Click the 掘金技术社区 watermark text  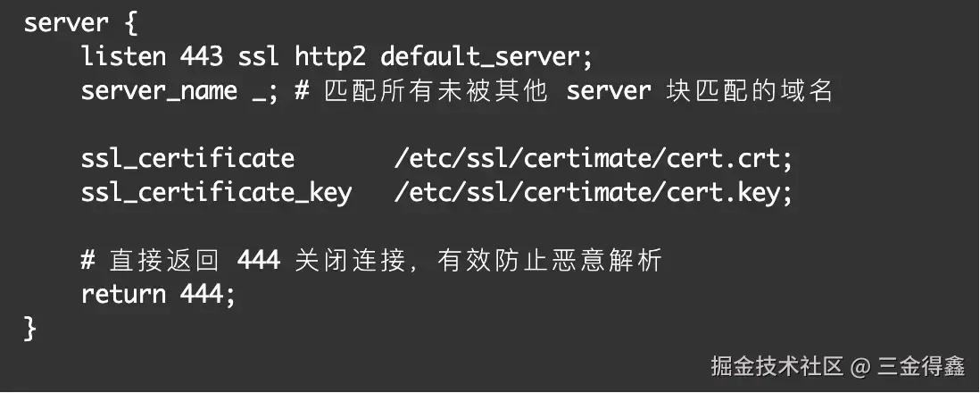tap(777, 366)
